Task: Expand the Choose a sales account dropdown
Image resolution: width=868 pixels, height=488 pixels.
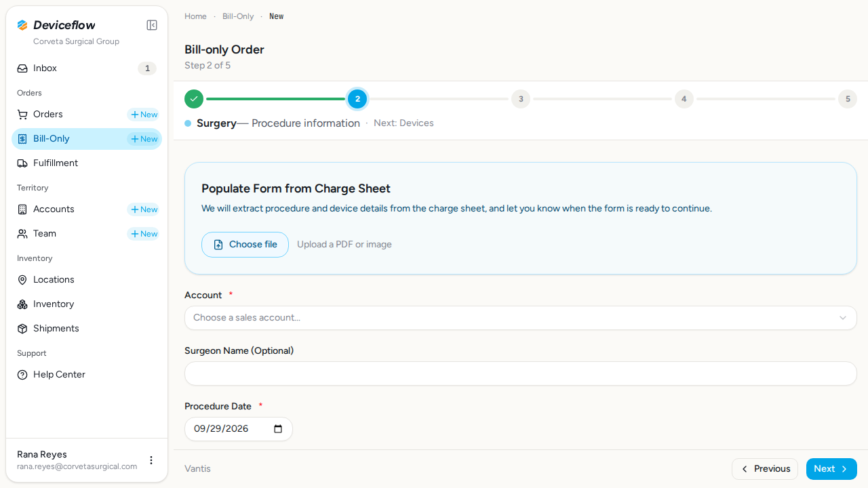Action: point(521,318)
